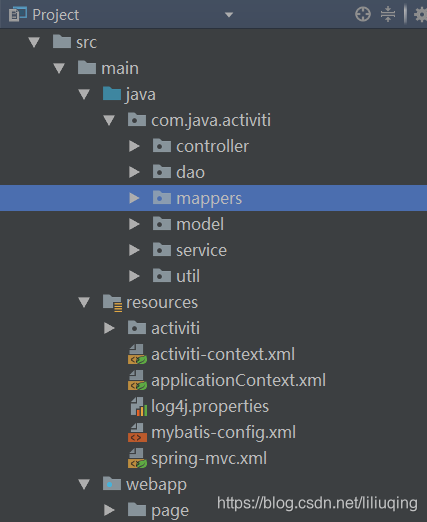The width and height of the screenshot is (427, 522).
Task: Expand the controller package arrow
Action: tap(134, 146)
